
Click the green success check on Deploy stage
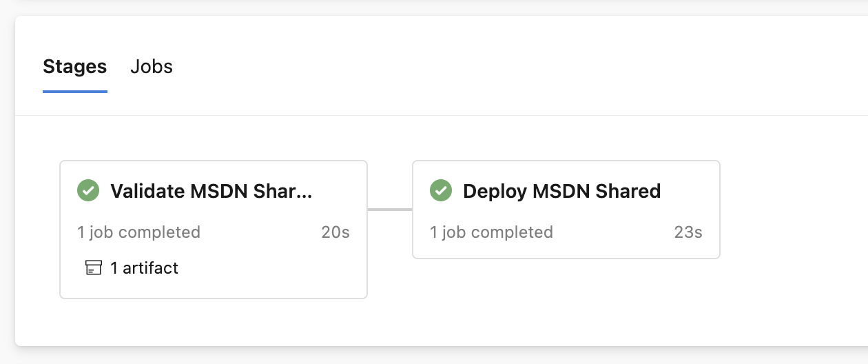coord(440,190)
